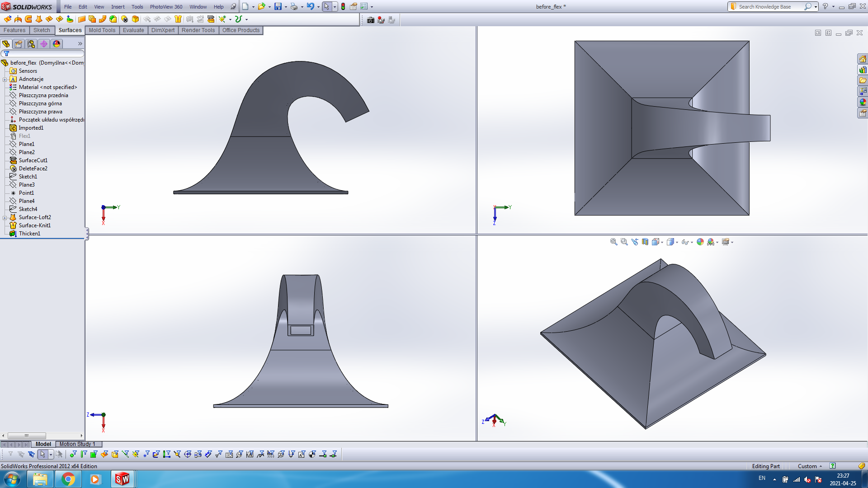Click the Rebuild traffic light icon
This screenshot has width=868, height=488.
coord(343,7)
